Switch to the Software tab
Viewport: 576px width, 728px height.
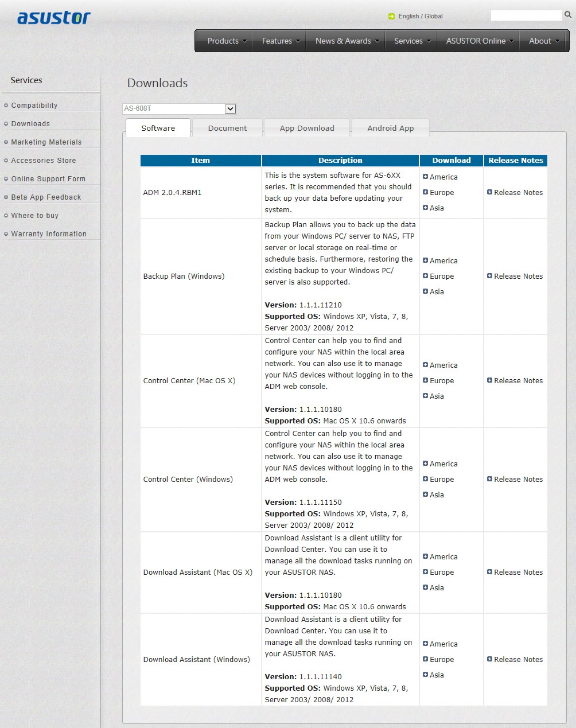[158, 128]
